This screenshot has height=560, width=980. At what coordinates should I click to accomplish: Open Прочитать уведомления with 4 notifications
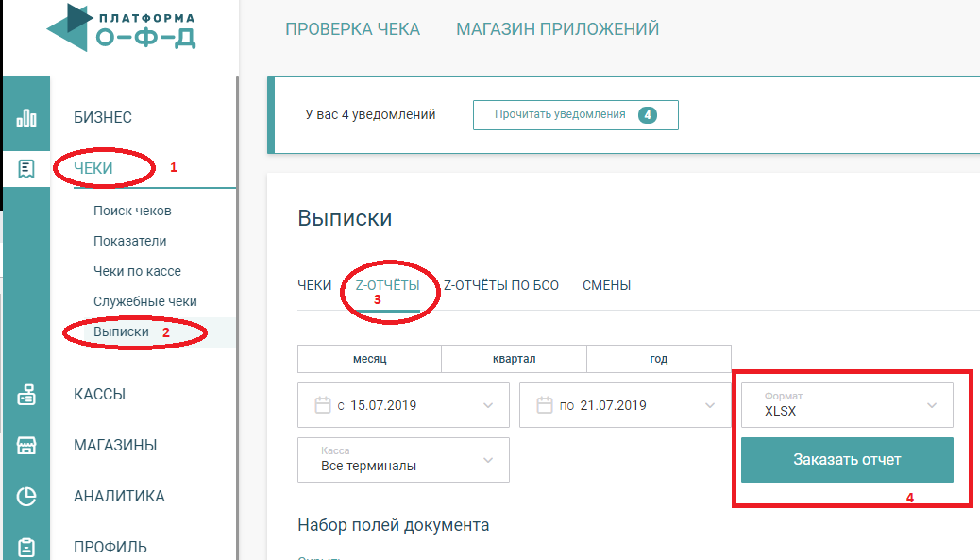point(576,114)
